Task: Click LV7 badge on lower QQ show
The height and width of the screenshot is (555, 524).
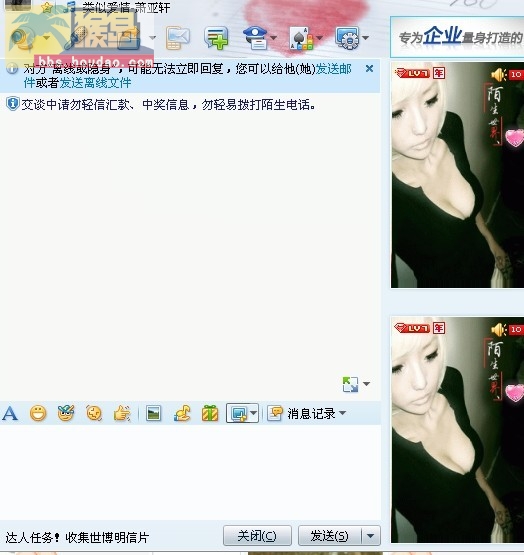Action: pyautogui.click(x=412, y=328)
